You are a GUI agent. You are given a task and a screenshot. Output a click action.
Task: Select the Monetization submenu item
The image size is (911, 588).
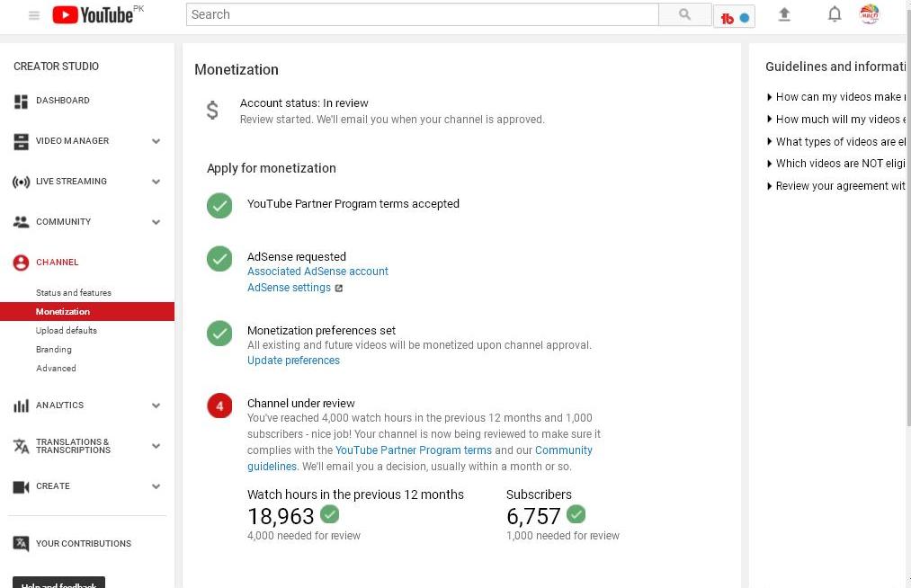87,311
